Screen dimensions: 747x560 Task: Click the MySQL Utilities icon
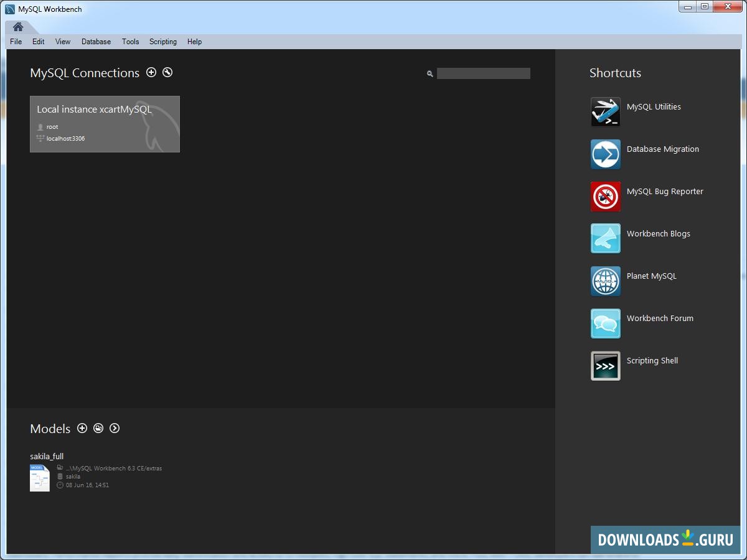tap(606, 112)
